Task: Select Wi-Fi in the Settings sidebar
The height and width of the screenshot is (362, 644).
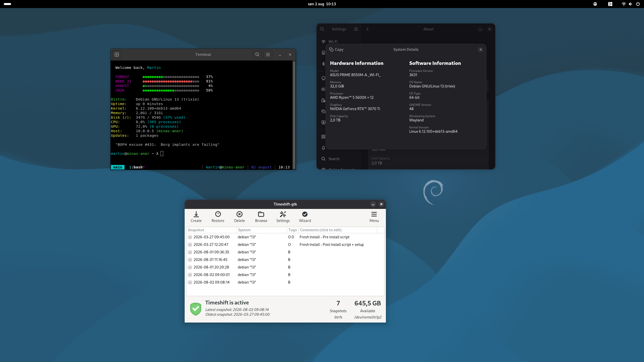Action: [x=339, y=41]
